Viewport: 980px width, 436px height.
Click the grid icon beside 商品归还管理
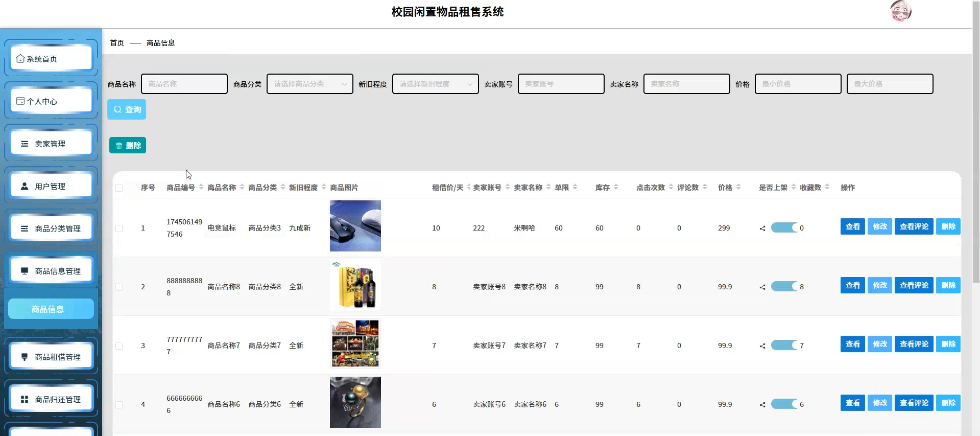(25, 399)
